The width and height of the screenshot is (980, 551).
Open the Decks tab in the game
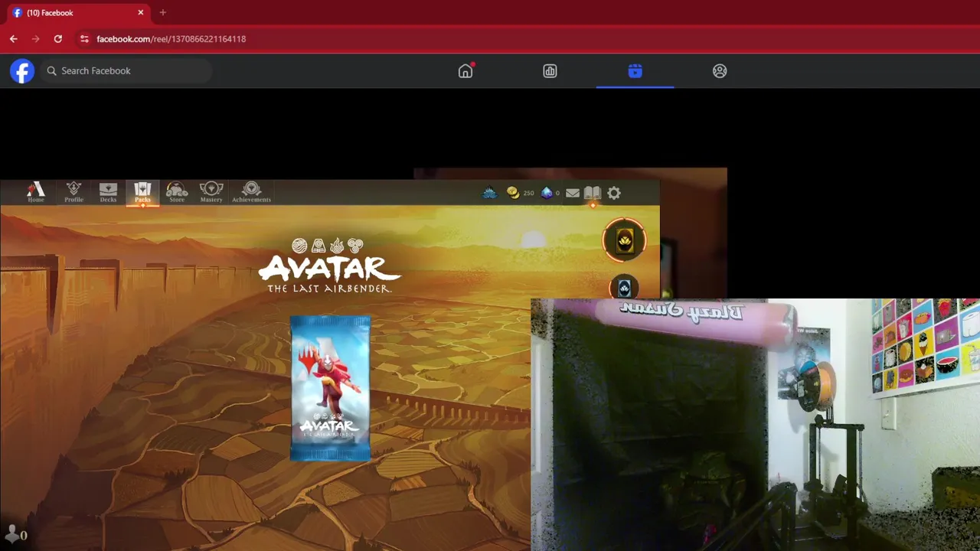coord(108,192)
